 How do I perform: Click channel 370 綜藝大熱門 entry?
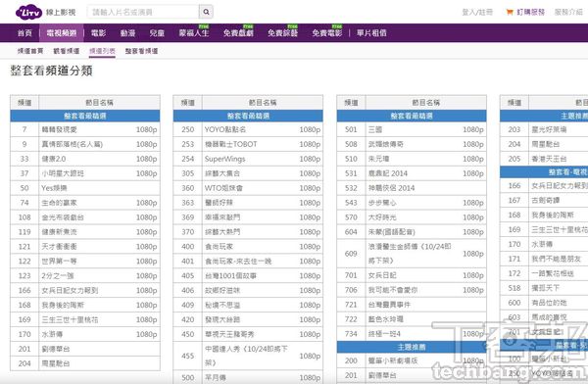click(248, 232)
